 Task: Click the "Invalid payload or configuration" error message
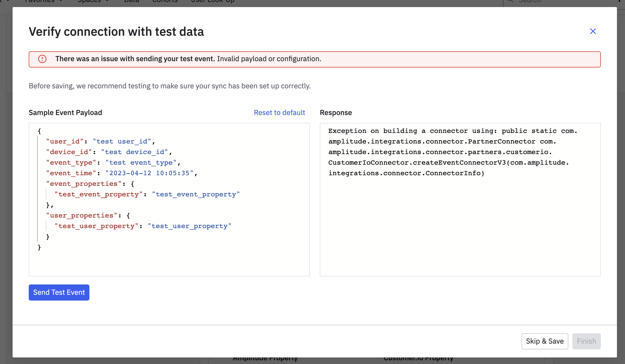point(269,59)
